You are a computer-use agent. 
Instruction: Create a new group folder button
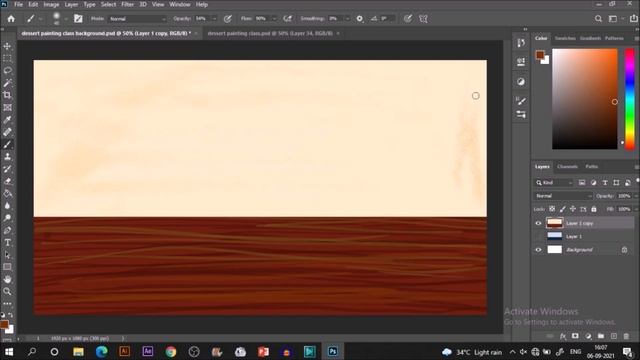[x=601, y=336]
